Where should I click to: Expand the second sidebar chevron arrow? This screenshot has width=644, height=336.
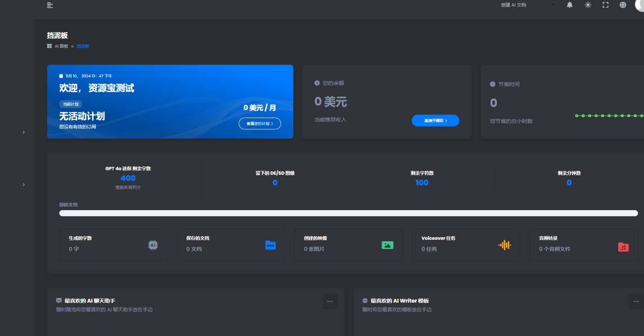pos(24,185)
